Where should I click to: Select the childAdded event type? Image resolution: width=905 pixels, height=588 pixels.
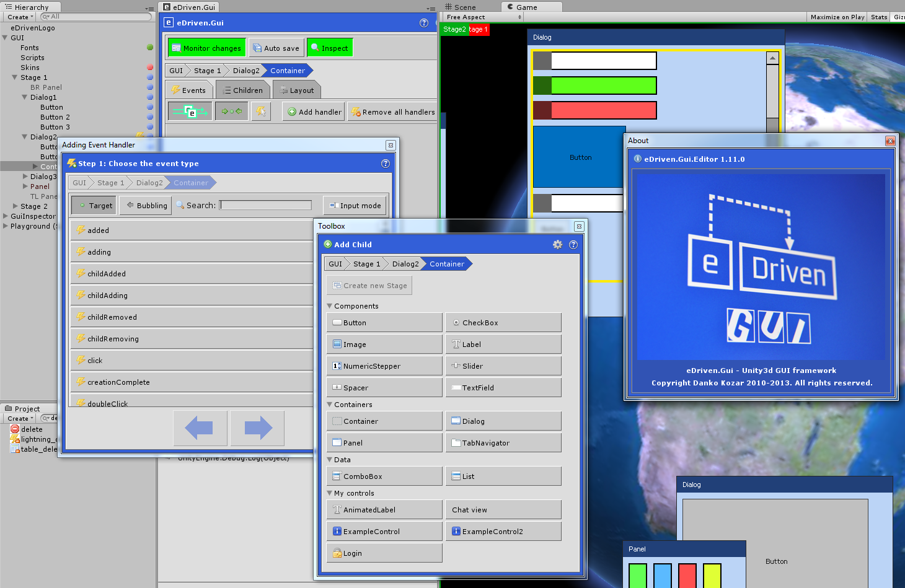(x=192, y=273)
